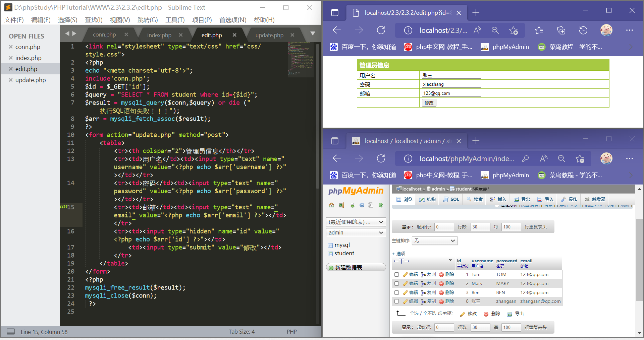Click the 用户名 input field containing 张三

451,75
